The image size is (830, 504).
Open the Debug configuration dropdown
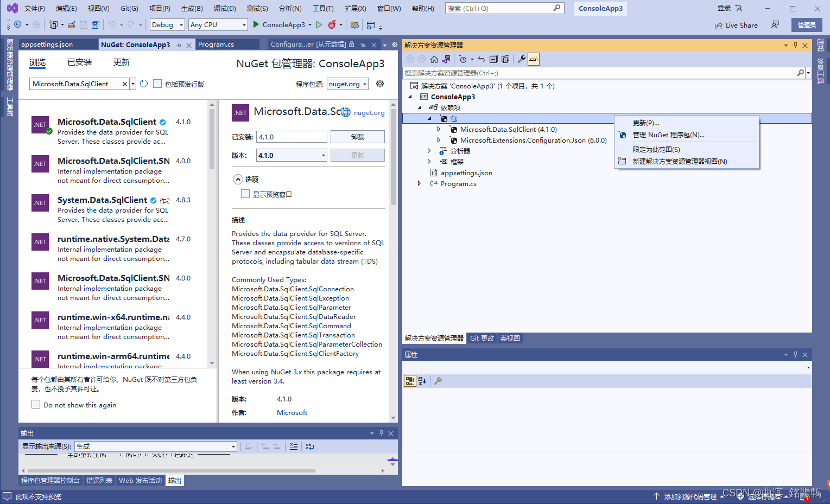pyautogui.click(x=168, y=24)
